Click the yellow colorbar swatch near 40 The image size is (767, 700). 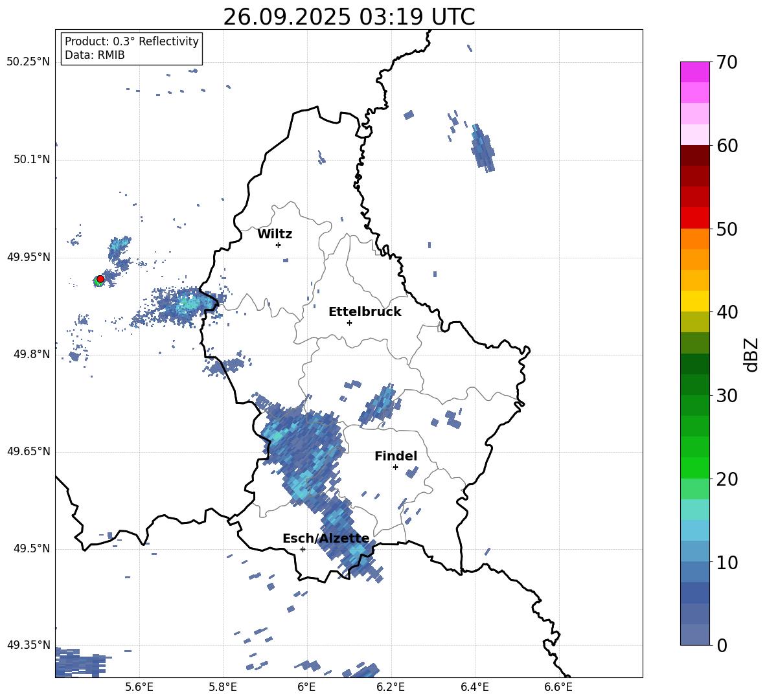click(694, 301)
